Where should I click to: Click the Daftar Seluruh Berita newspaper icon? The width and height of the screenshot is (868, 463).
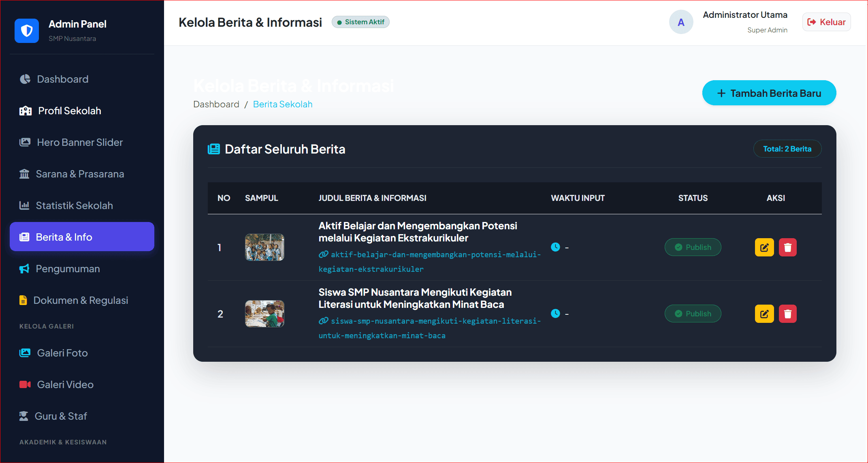(214, 149)
